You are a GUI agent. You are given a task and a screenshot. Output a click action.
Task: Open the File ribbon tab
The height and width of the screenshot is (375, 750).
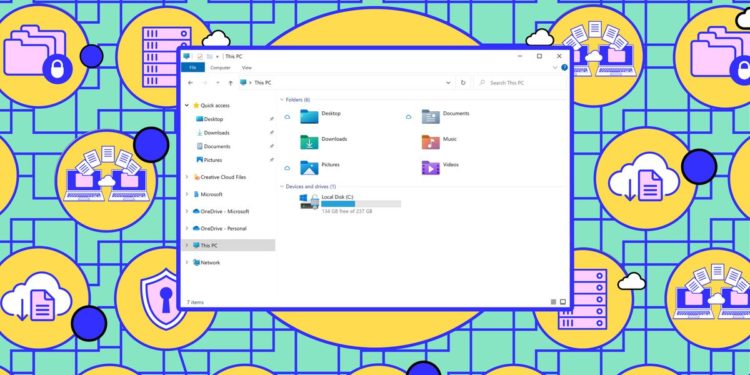click(193, 68)
